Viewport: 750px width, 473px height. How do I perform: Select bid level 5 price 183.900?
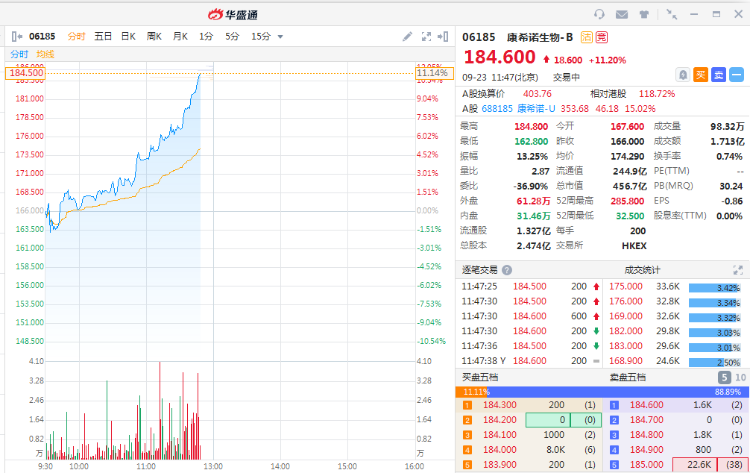click(x=500, y=464)
